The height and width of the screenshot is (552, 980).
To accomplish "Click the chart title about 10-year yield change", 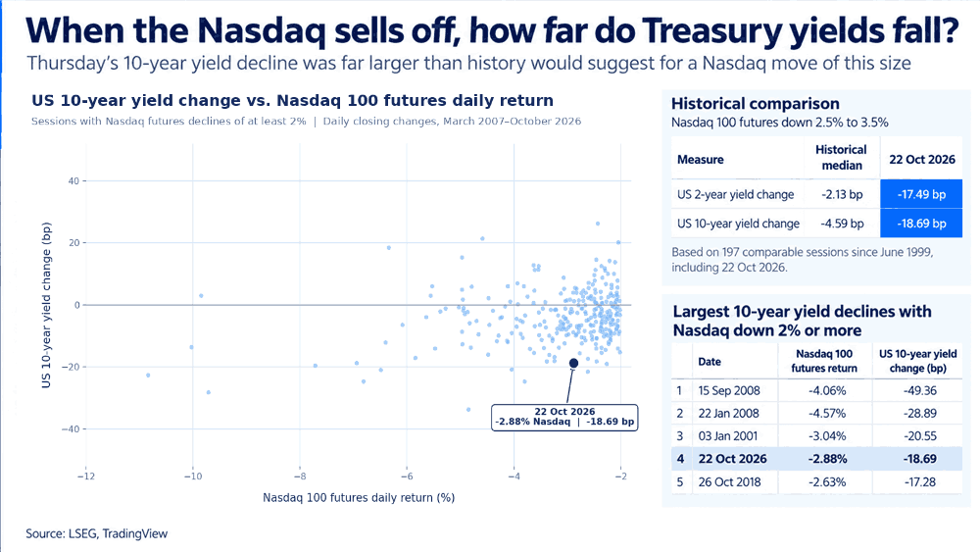I will pyautogui.click(x=292, y=101).
